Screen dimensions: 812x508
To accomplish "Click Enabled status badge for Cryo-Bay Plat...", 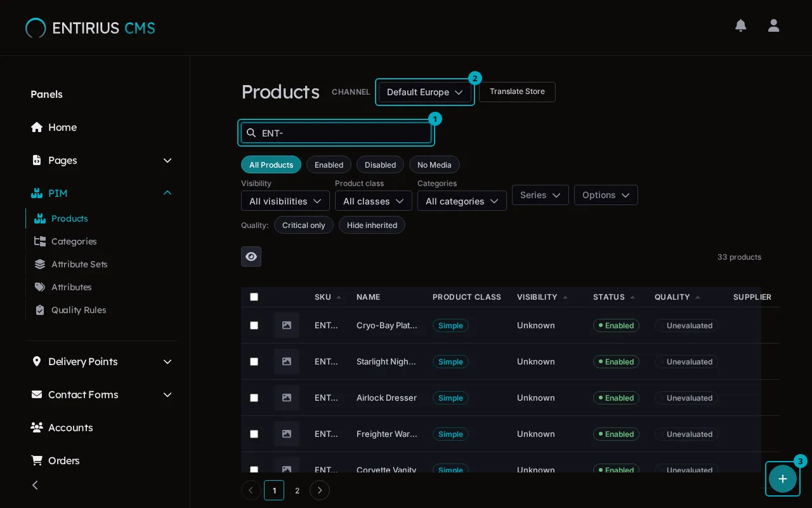I will pos(616,325).
